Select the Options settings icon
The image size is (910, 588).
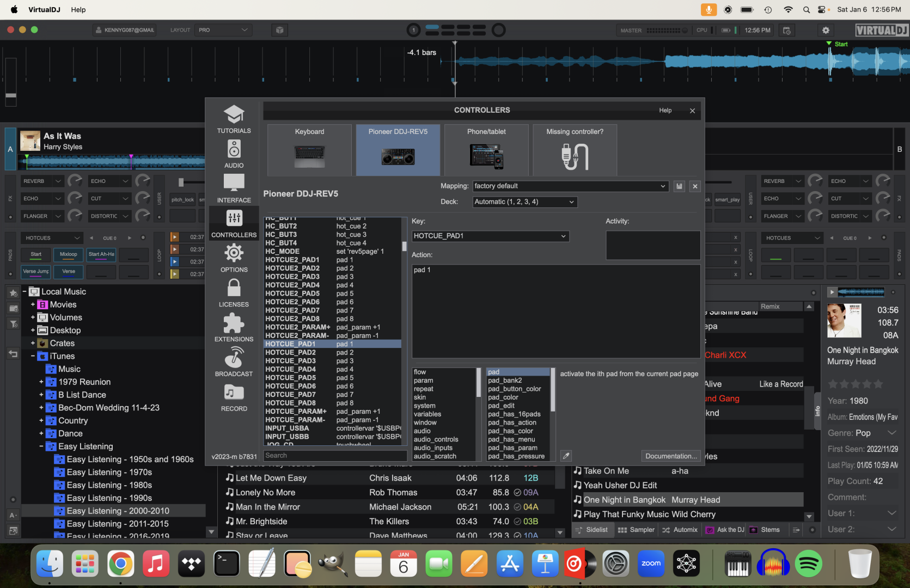click(x=234, y=257)
